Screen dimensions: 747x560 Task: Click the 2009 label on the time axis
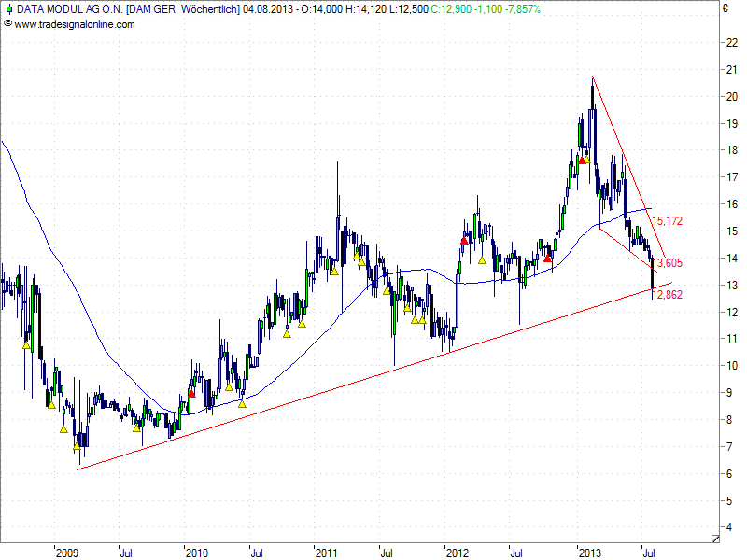(67, 553)
